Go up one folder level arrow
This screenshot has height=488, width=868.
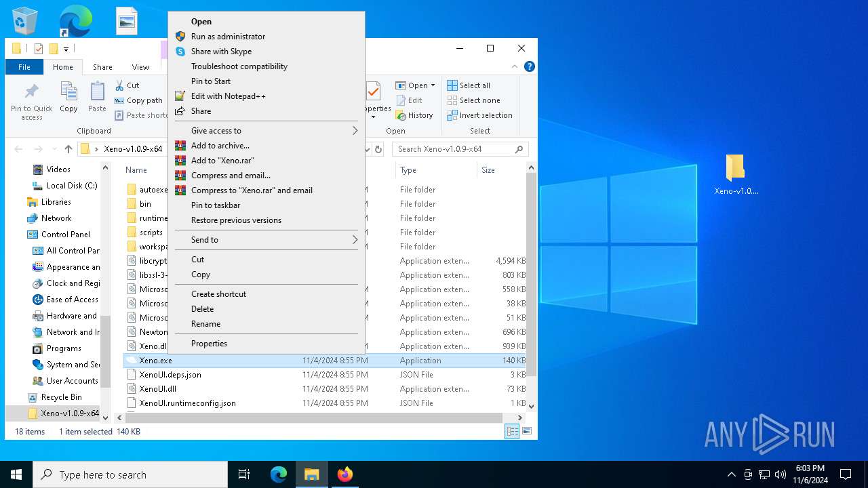point(68,149)
